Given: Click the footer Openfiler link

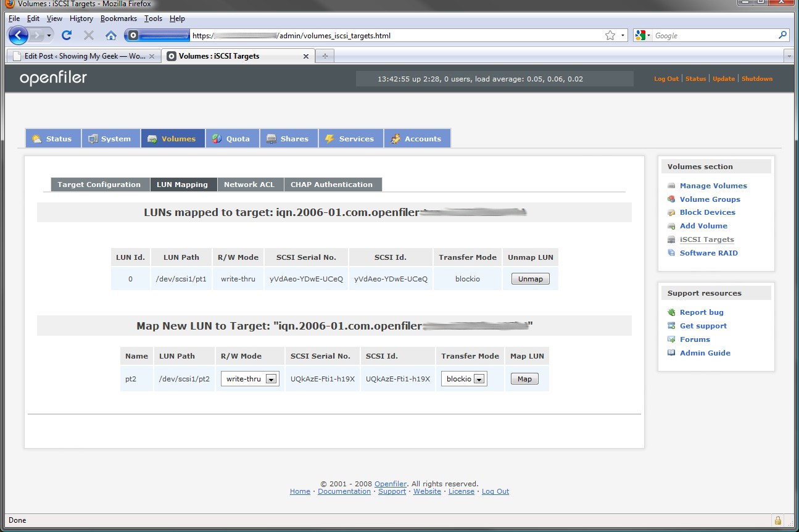Looking at the screenshot, I should (391, 484).
